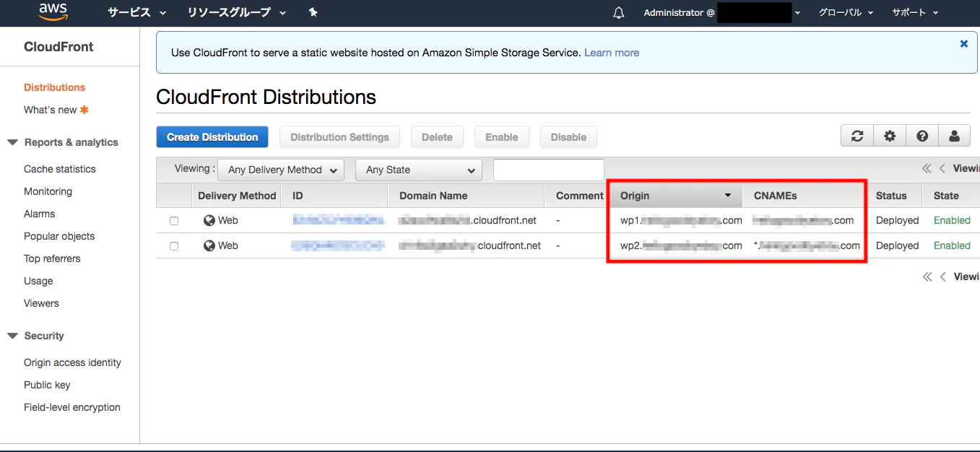
Task: Go to the first page of results, top pager
Action: 927,169
